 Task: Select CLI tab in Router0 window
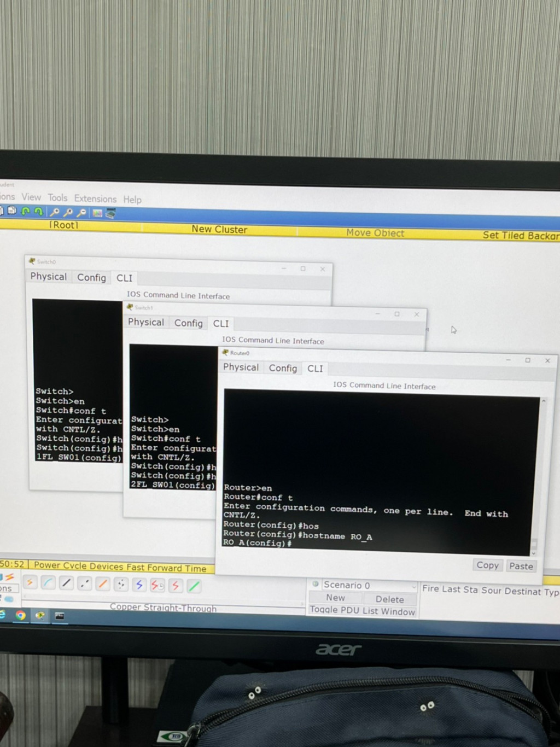point(315,369)
